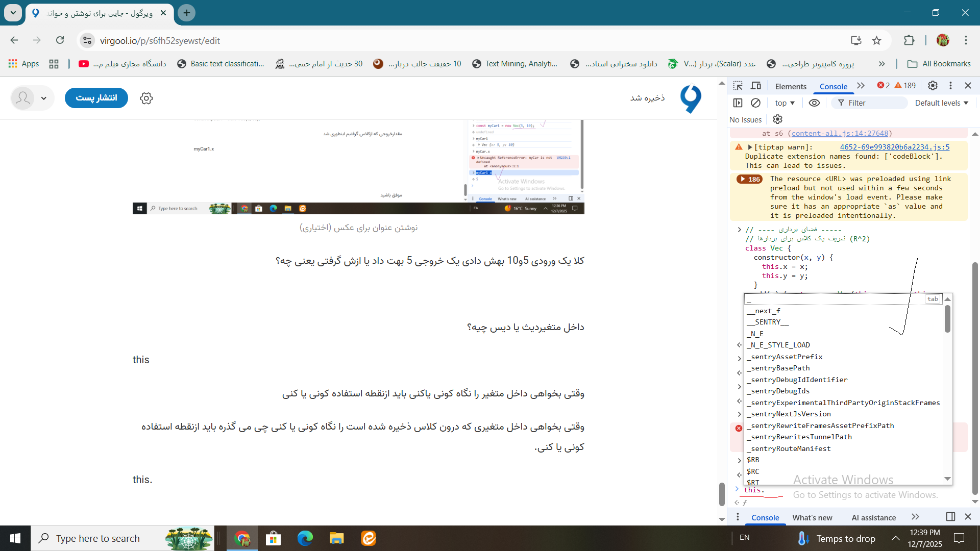
Task: Open the What's new drawer tab
Action: [812, 517]
